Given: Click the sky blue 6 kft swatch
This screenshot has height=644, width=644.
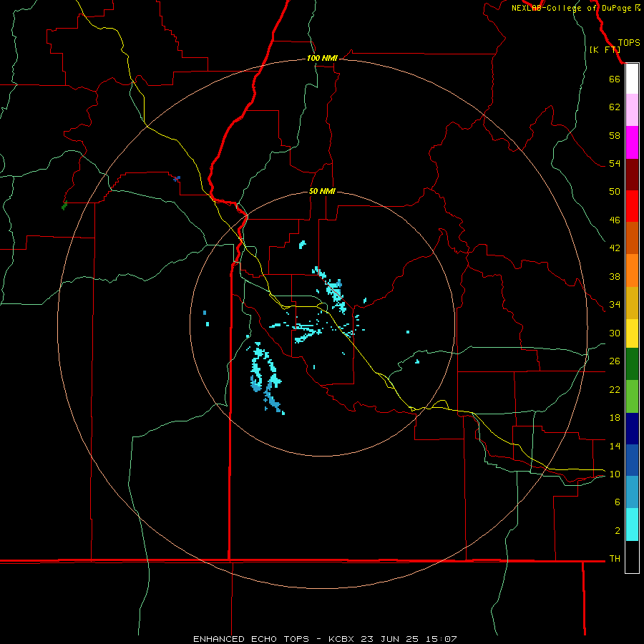Looking at the screenshot, I should [x=632, y=492].
